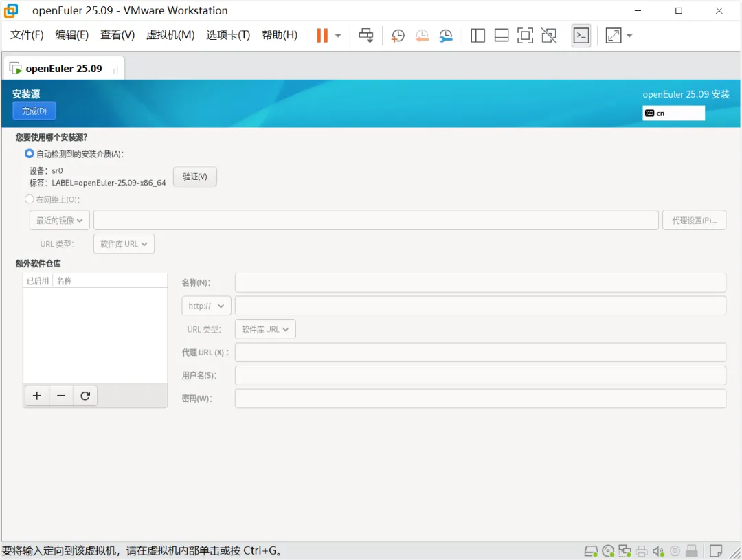Toggle the thumbnail bar view
Image resolution: width=742 pixels, height=560 pixels.
(x=502, y=36)
